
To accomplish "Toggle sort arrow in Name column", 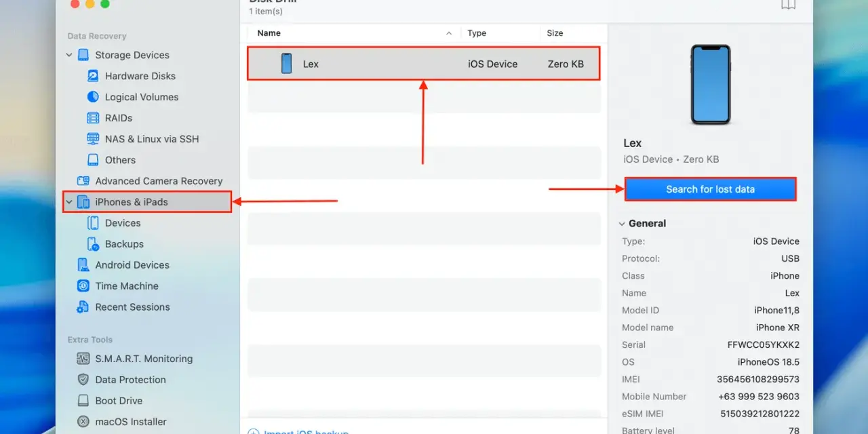I will tap(449, 33).
